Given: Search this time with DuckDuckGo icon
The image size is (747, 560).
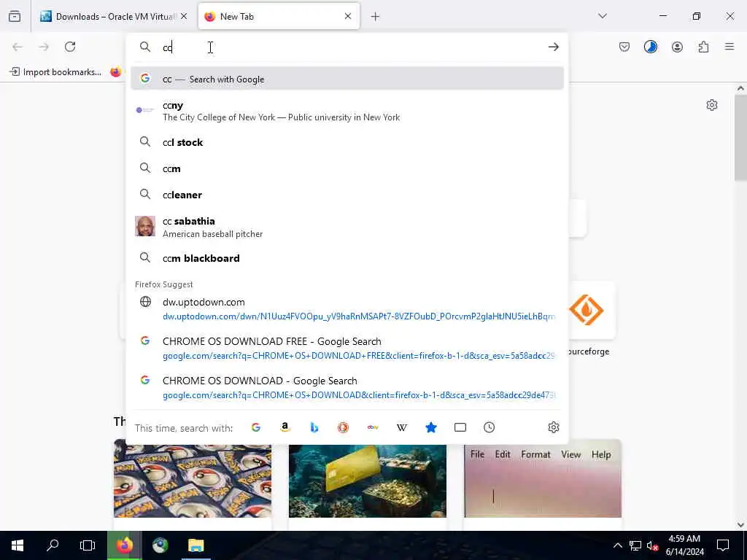Looking at the screenshot, I should point(343,427).
